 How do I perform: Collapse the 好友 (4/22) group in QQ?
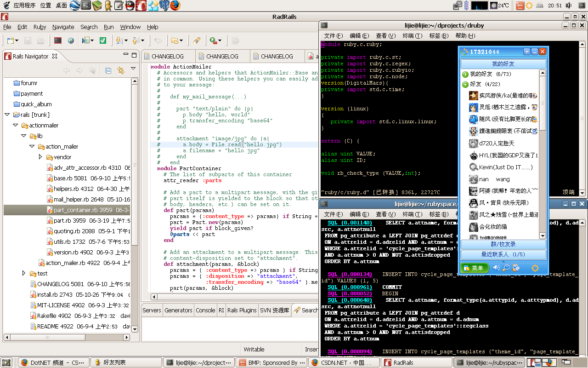click(x=465, y=84)
